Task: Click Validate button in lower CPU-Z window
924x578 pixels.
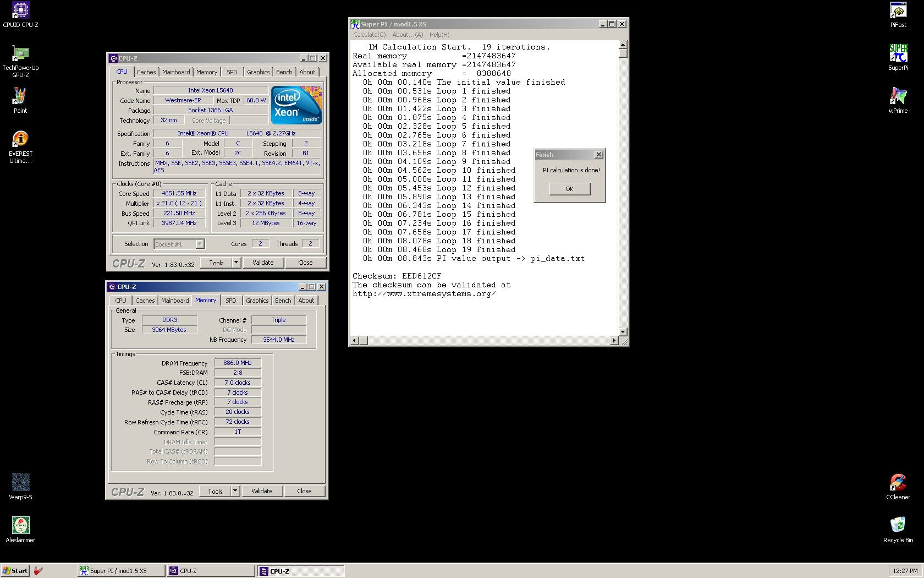Action: [x=262, y=491]
